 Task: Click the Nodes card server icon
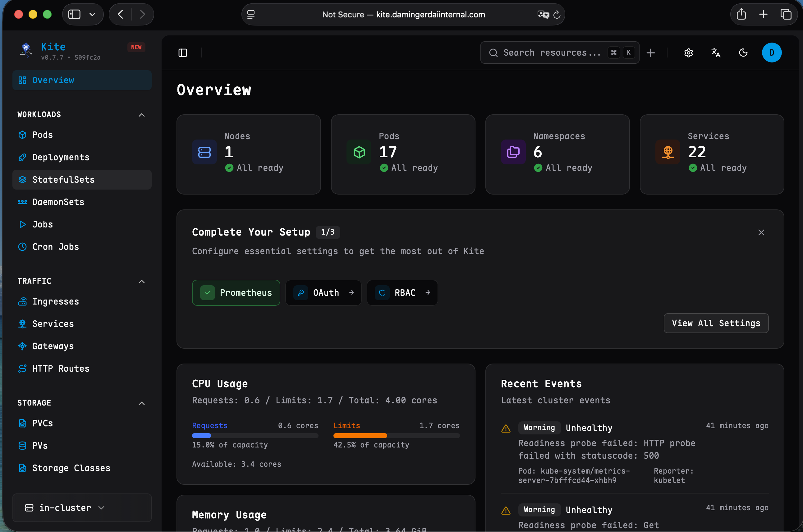[x=204, y=152]
